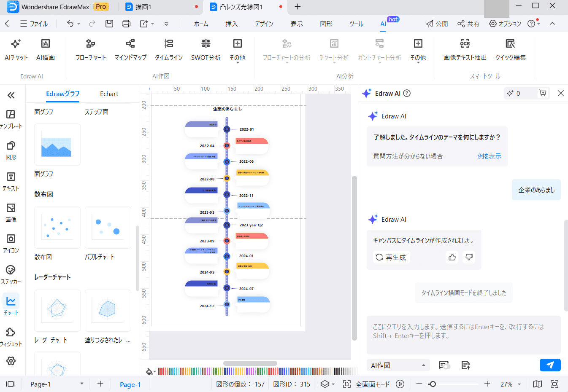Screen dimensions: 568x392
Task: Click the zoom slider handle
Action: pyautogui.click(x=432, y=384)
